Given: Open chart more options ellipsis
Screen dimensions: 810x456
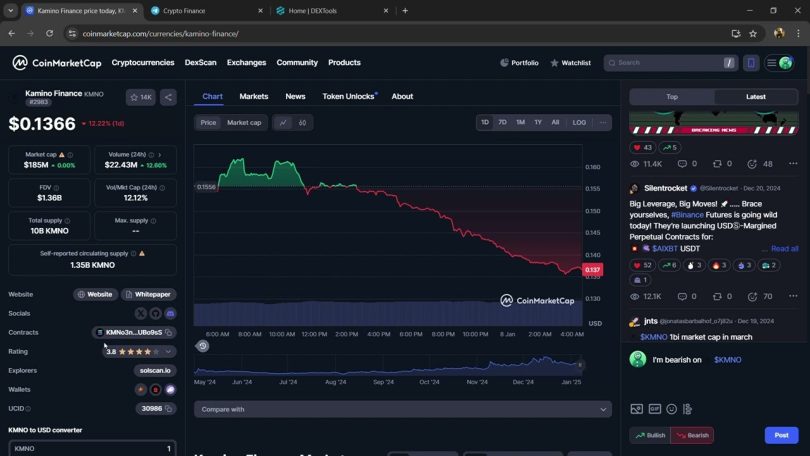Looking at the screenshot, I should (603, 122).
